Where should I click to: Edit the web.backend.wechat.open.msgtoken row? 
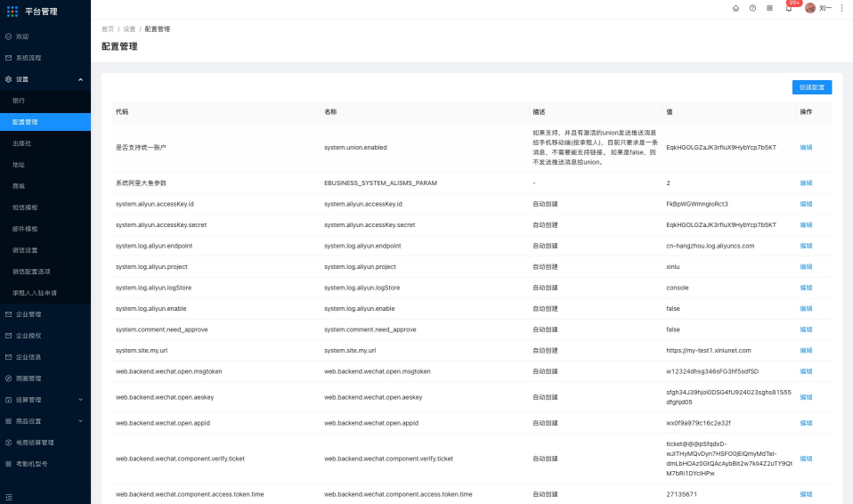(x=806, y=371)
